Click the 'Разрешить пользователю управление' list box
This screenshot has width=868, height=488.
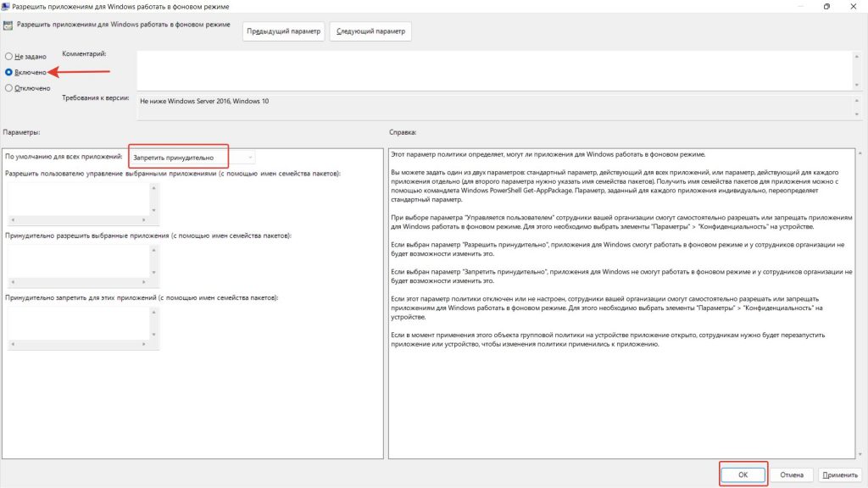coord(78,199)
